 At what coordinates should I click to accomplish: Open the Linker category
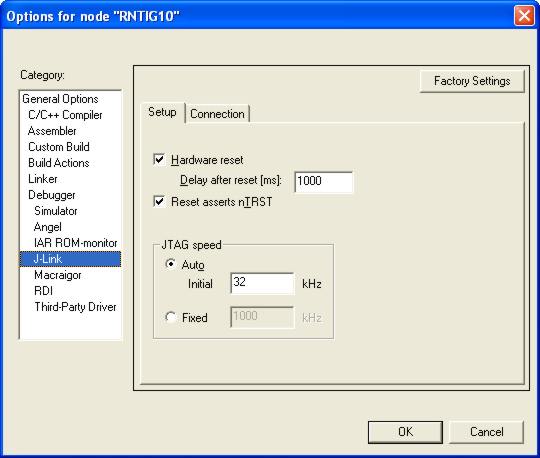[43, 179]
